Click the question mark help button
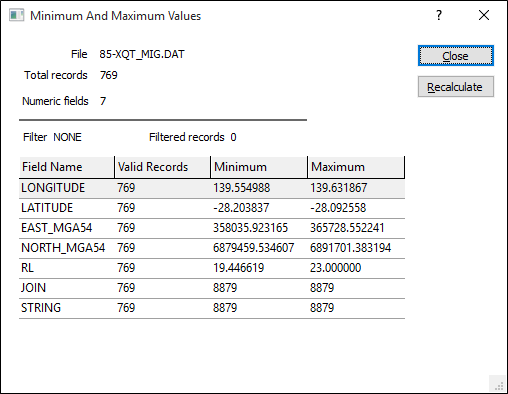 click(439, 15)
